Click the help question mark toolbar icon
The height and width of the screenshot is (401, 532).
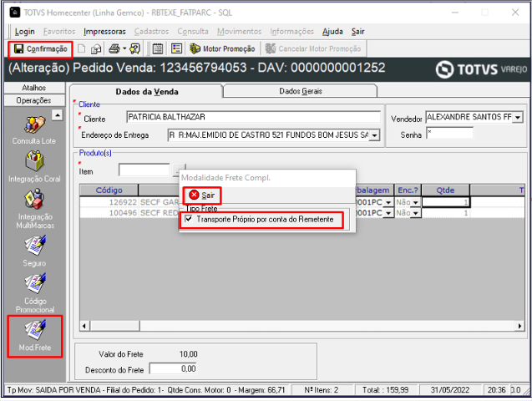coord(134,48)
